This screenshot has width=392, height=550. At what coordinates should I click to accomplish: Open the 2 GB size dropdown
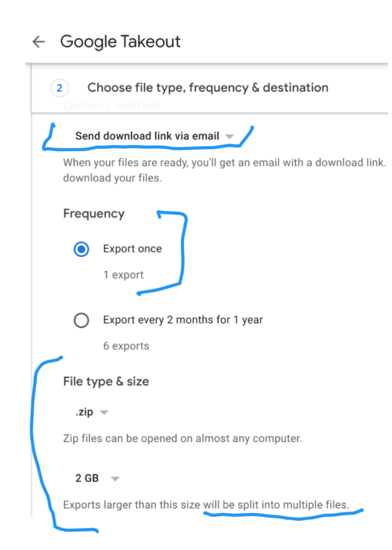tap(98, 478)
